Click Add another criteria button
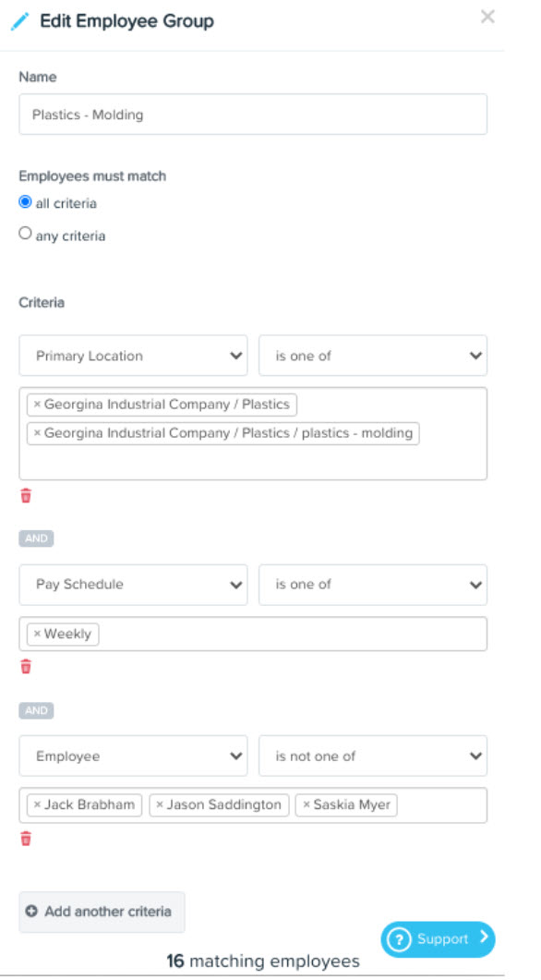 (x=102, y=912)
